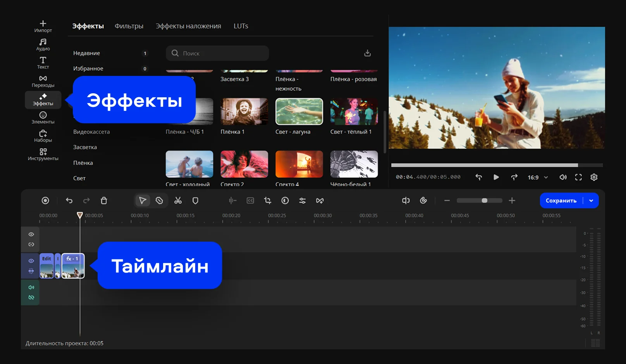Undo the last action in timeline toolbar
This screenshot has width=626, height=364.
pos(69,201)
